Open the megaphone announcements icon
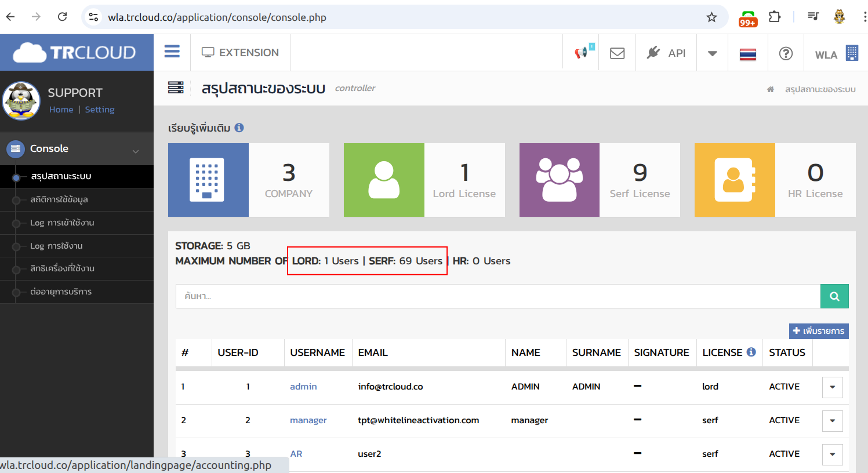868x473 pixels. point(582,53)
